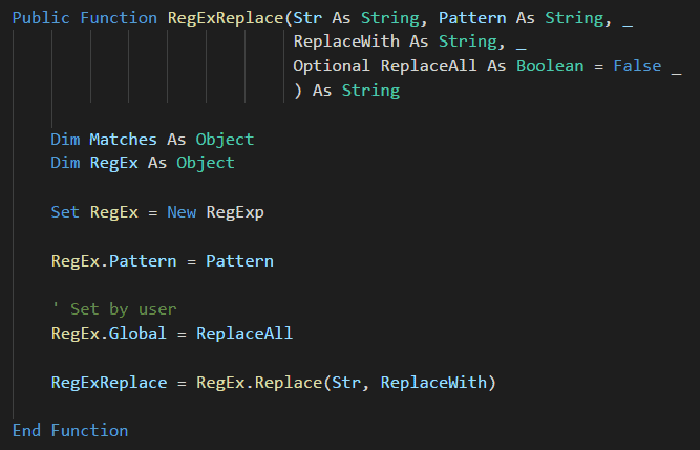
Task: Click the 'Set by user' comment
Action: click(114, 309)
